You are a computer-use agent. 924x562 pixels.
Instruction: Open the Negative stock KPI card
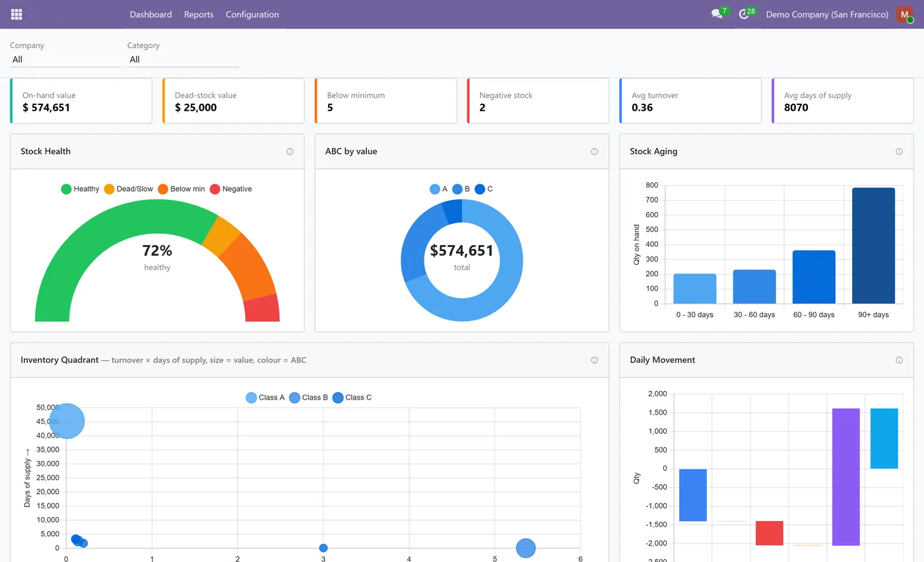538,101
